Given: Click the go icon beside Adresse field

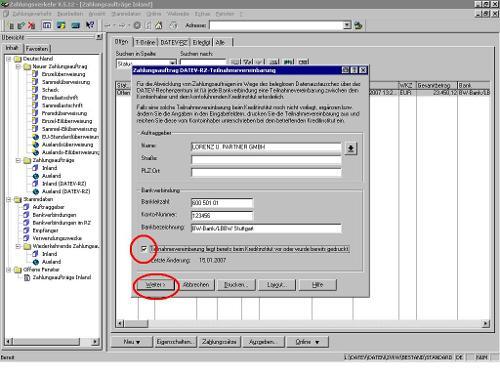Looking at the screenshot, I should (358, 25).
